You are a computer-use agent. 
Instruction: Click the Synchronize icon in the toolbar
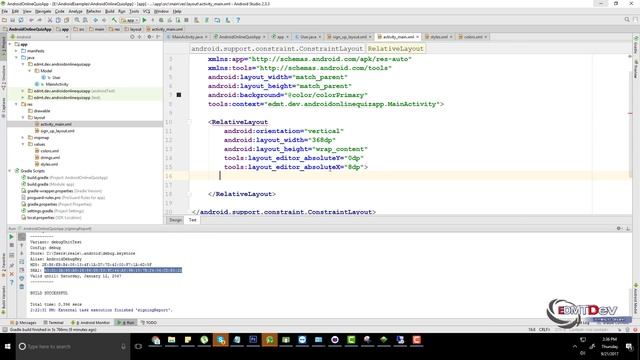coord(21,20)
